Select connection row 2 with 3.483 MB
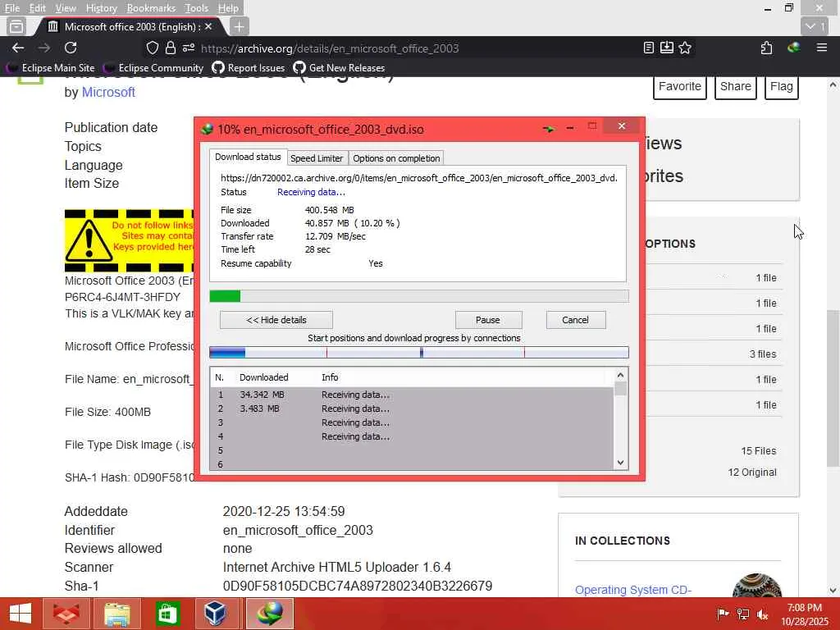Image resolution: width=840 pixels, height=630 pixels. click(x=412, y=409)
